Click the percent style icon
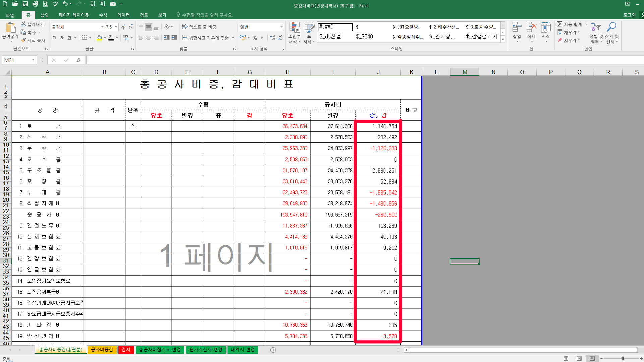 [255, 38]
